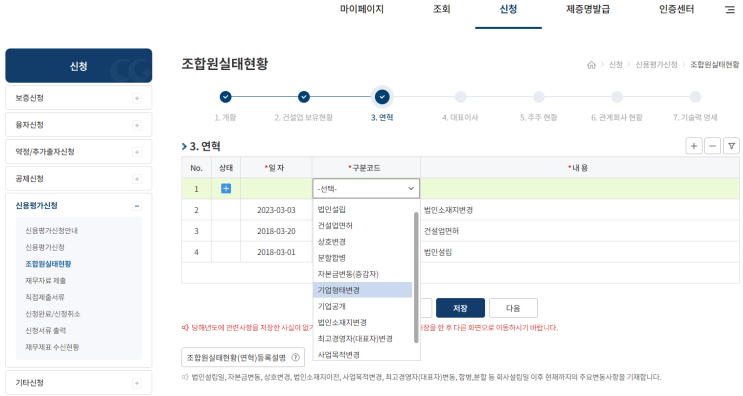Click the 일자 column header
This screenshot has width=743, height=396.
[276, 168]
